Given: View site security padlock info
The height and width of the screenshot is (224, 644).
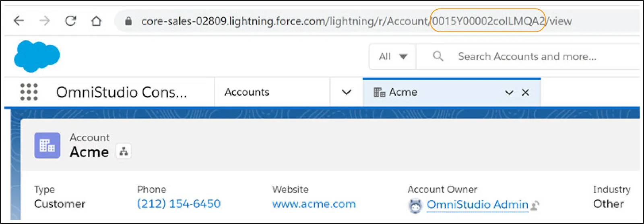Looking at the screenshot, I should point(128,21).
